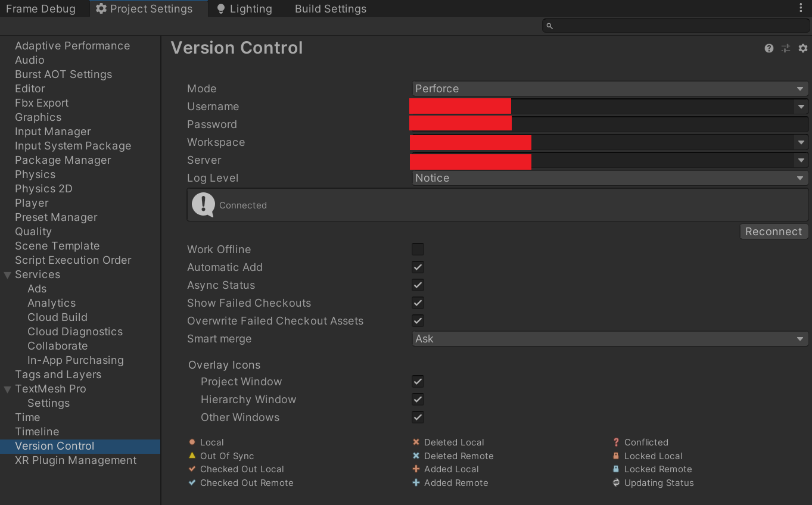Click the orange Local legend icon
Viewport: 812px width, 505px height.
(x=192, y=442)
